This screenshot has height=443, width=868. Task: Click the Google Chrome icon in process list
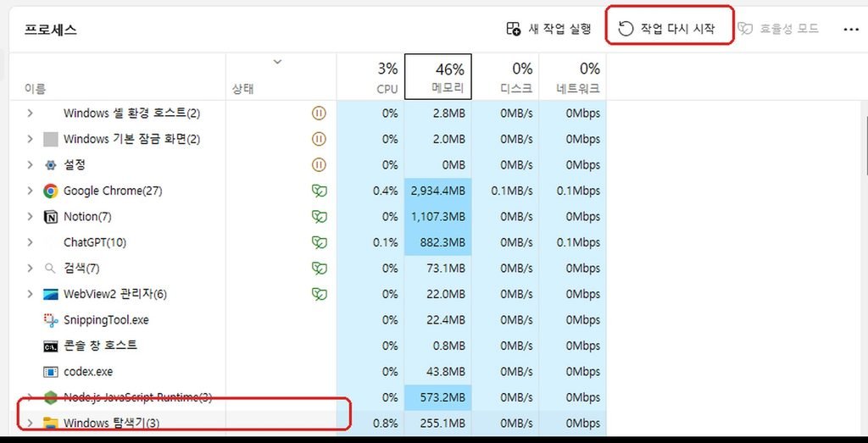coord(50,191)
